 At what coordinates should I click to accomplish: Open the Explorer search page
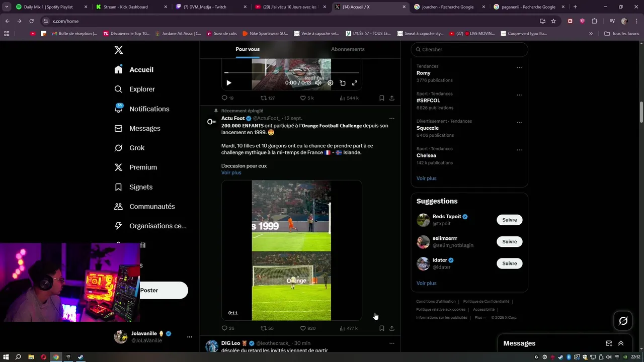[134, 89]
